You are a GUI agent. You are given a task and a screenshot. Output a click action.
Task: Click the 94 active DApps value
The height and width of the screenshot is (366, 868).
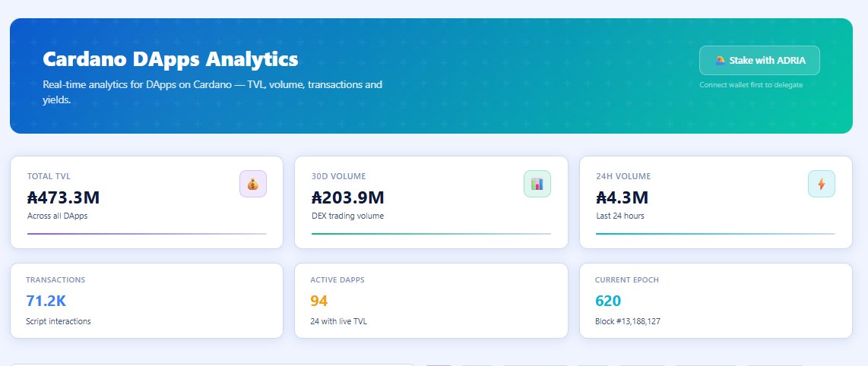[319, 301]
